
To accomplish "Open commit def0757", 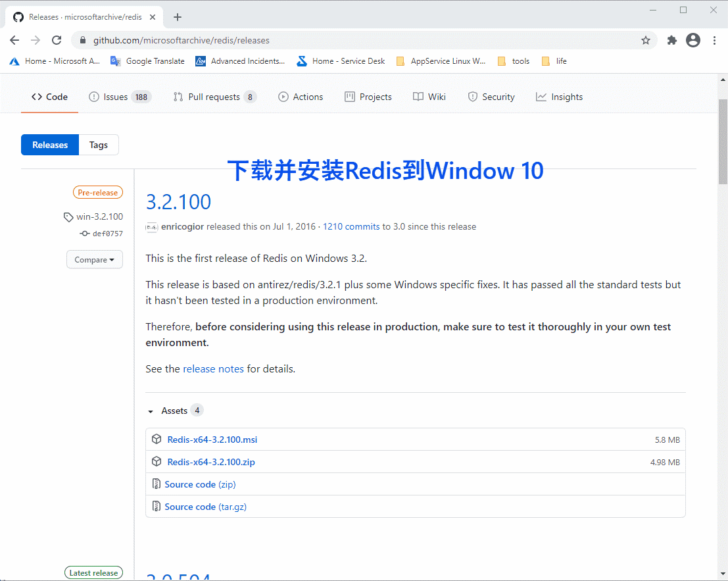I will pyautogui.click(x=108, y=234).
